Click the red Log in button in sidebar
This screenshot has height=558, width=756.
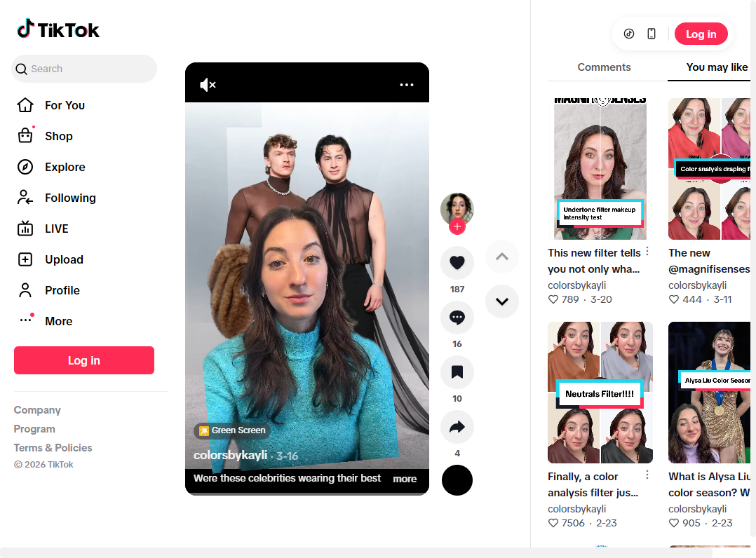click(84, 360)
